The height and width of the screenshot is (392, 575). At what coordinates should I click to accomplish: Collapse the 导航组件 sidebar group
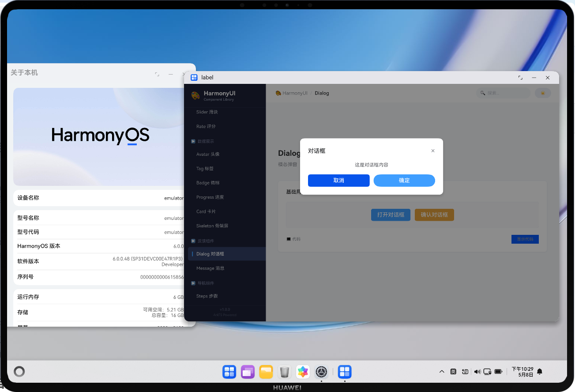click(x=203, y=283)
